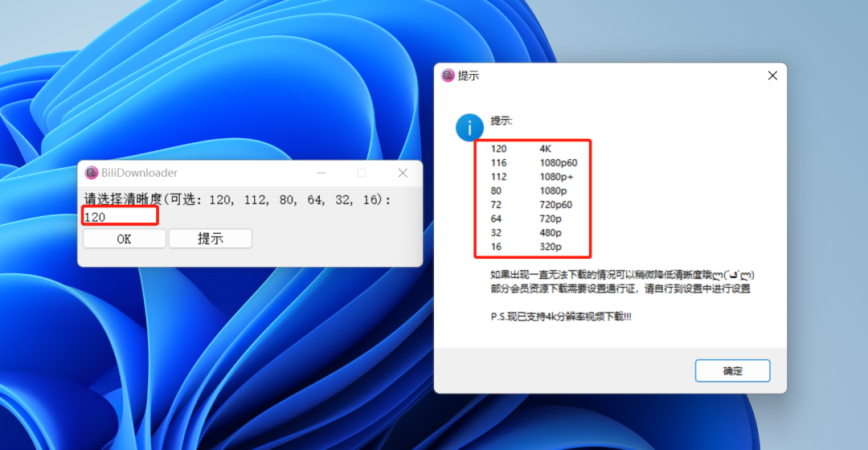This screenshot has height=450, width=868.
Task: Click code '72' in the hint list
Action: coord(495,205)
